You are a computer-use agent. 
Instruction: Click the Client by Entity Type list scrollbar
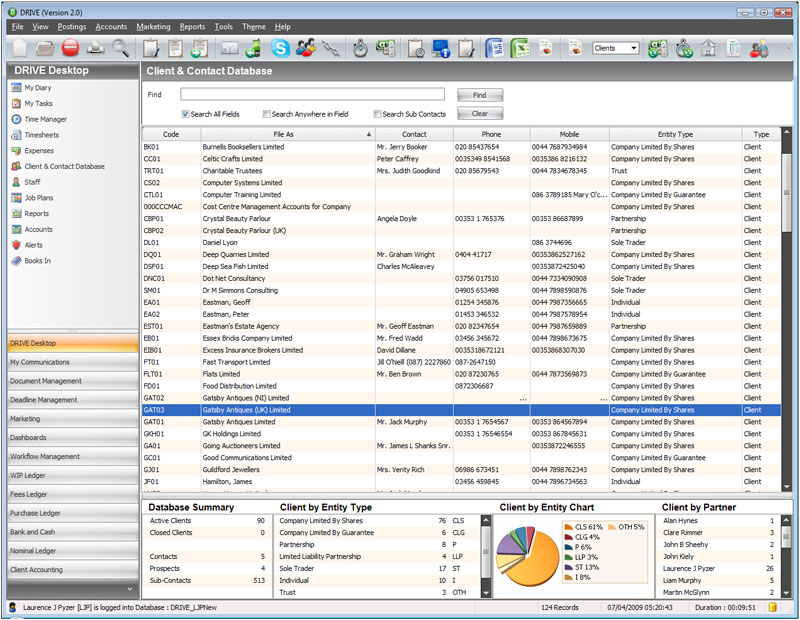pos(486,556)
